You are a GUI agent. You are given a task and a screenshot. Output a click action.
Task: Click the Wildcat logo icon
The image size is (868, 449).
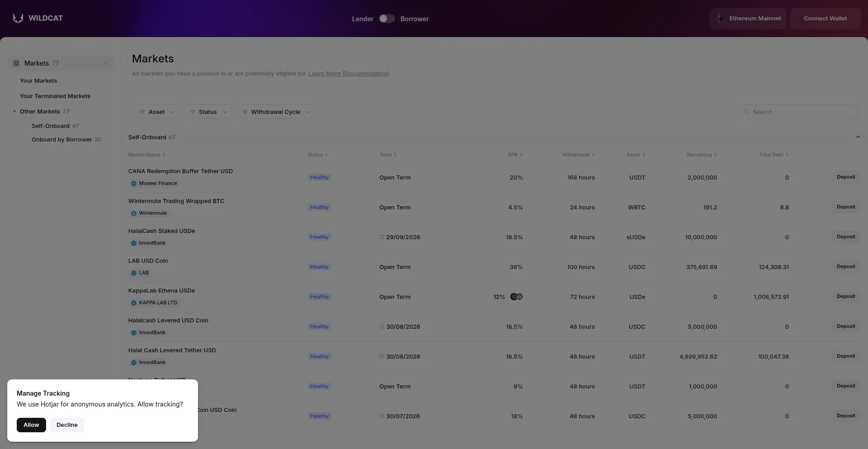pyautogui.click(x=18, y=18)
